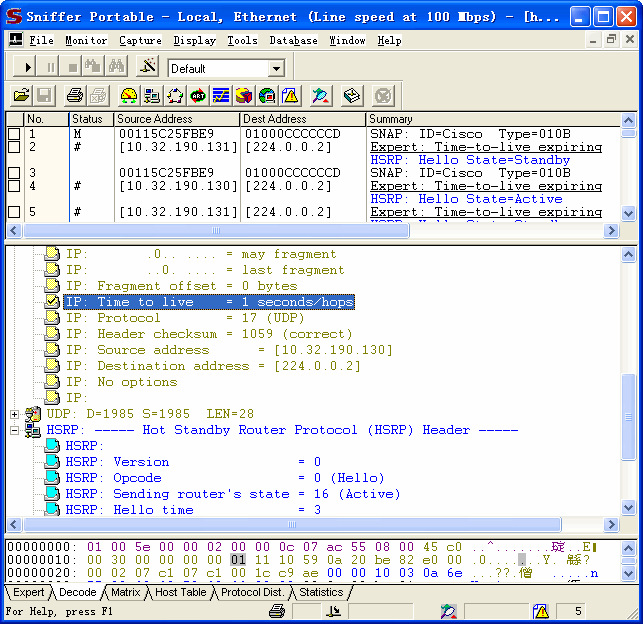The height and width of the screenshot is (624, 643).
Task: Click the Print toolbar icon
Action: (74, 96)
